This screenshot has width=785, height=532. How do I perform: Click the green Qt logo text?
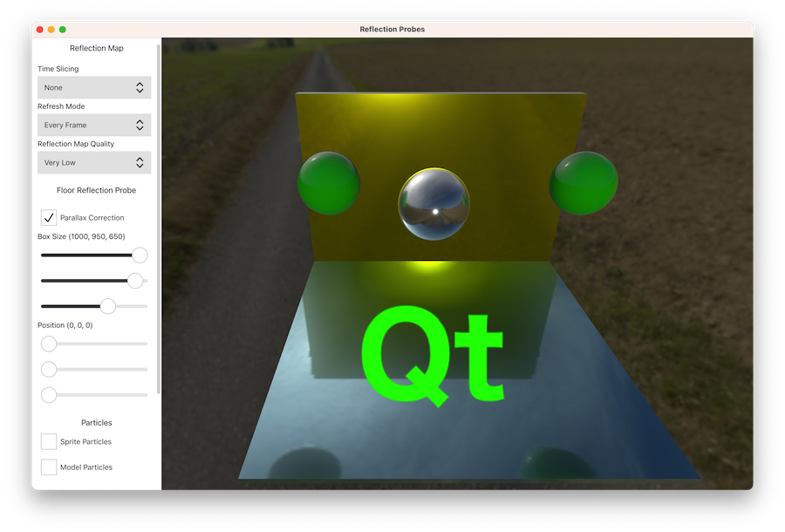[433, 355]
